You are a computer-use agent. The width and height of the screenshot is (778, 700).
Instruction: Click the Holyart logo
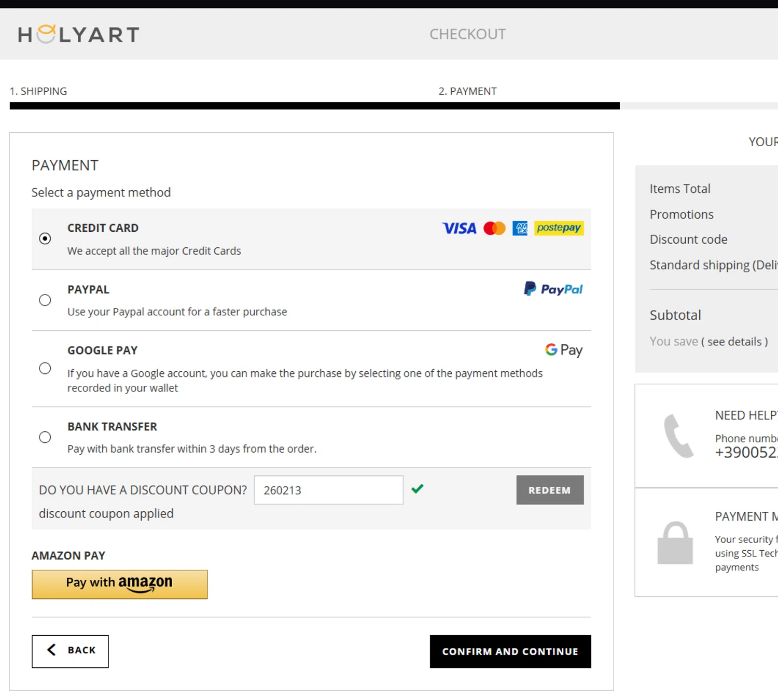tap(78, 34)
